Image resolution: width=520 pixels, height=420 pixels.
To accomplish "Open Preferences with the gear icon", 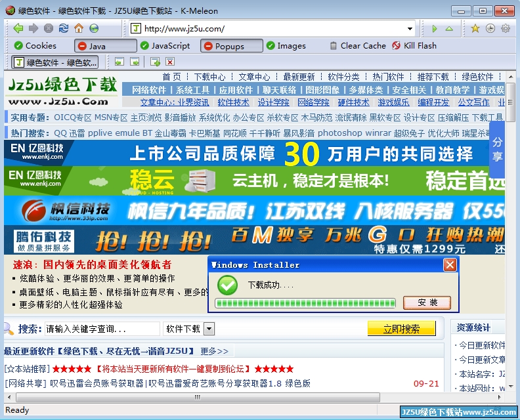I will click(x=506, y=28).
